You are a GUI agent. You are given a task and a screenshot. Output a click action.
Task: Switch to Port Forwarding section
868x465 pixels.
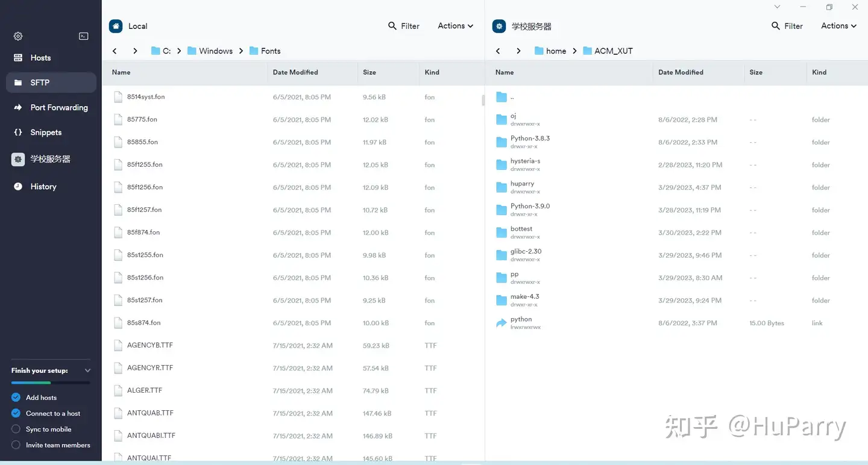tap(58, 107)
